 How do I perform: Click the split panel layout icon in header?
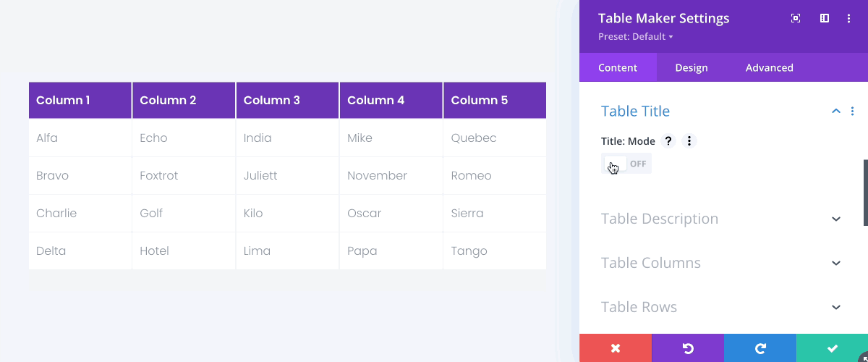(x=824, y=19)
